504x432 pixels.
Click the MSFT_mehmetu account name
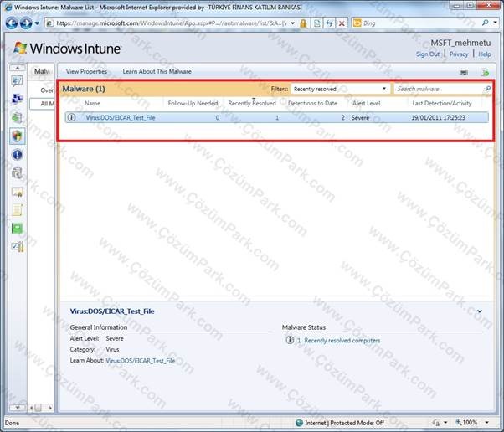(x=460, y=43)
